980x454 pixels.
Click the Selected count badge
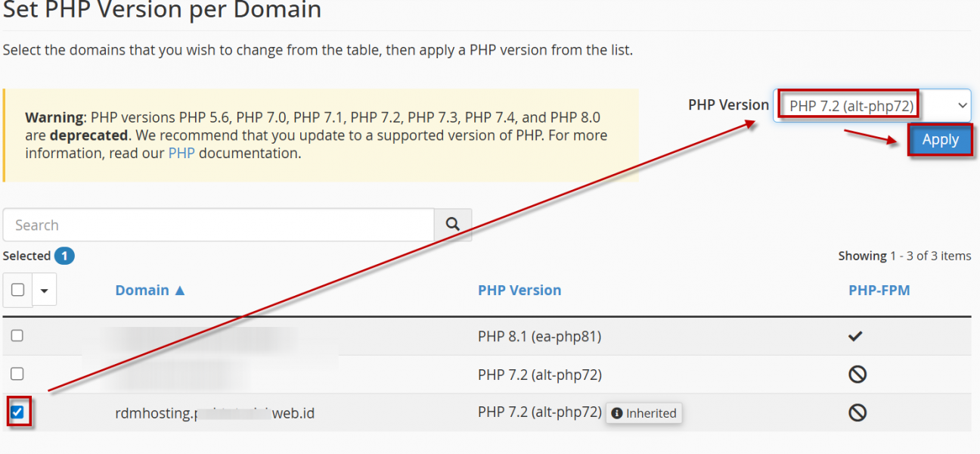tap(64, 256)
